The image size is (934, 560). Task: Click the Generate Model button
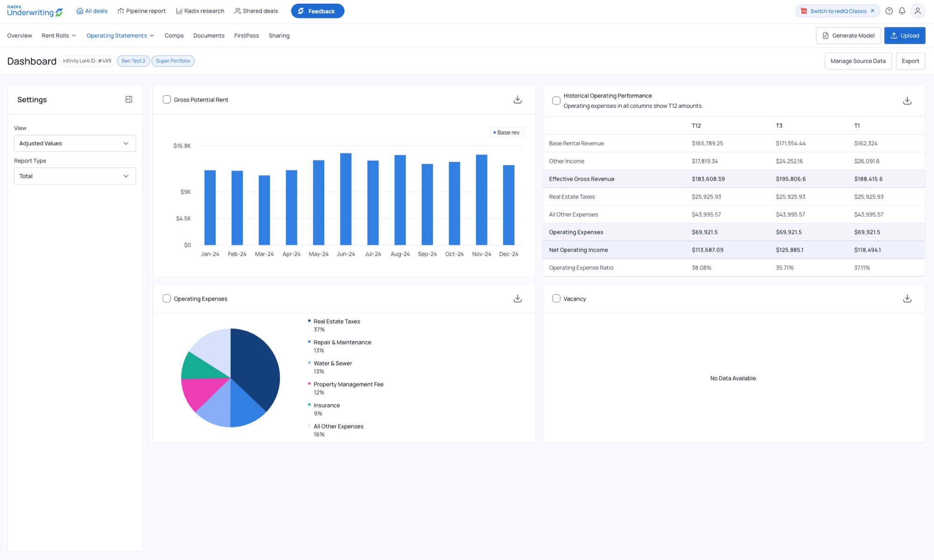tap(848, 35)
